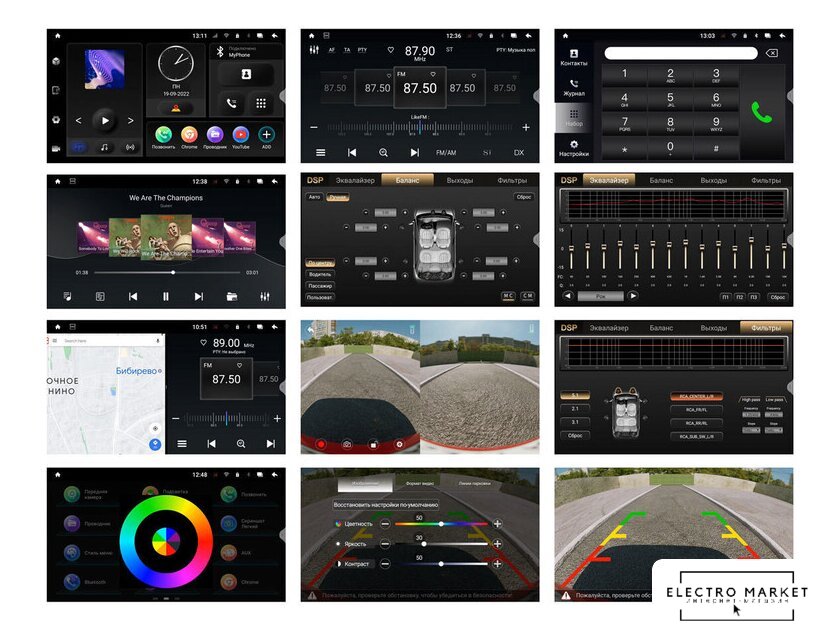840x633 pixels.
Task: Select the 2.1 speaker mode in Фильтры
Action: [574, 408]
